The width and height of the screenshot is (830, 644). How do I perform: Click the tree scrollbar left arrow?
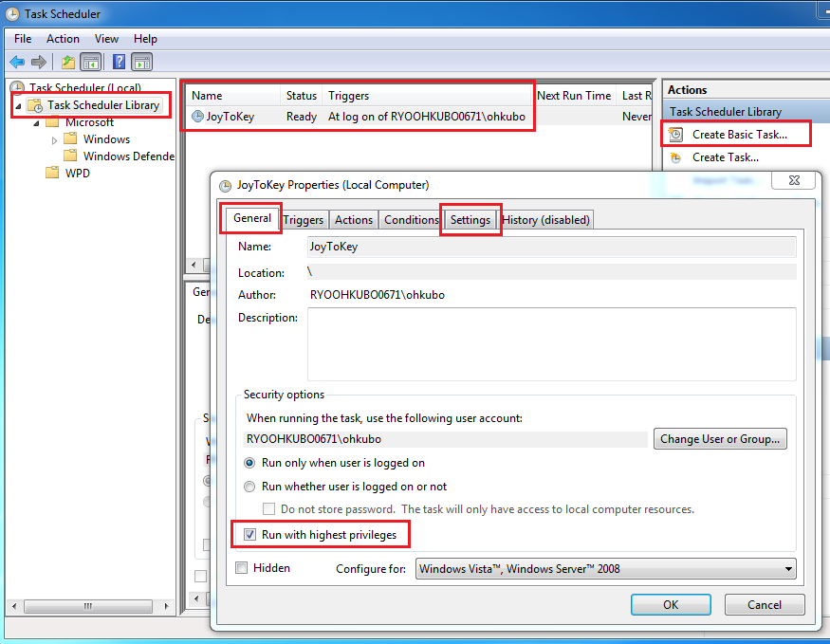[x=14, y=606]
